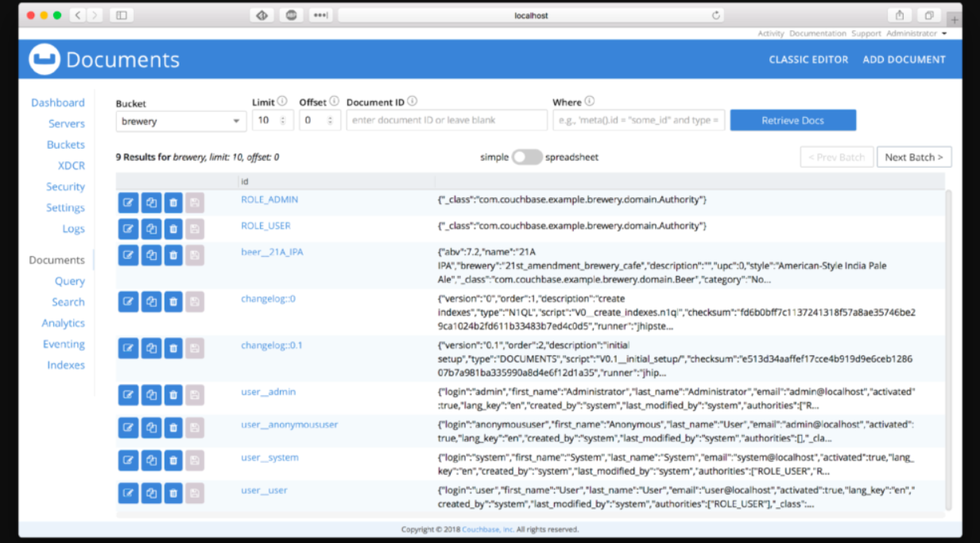The image size is (980, 543).
Task: Edit the changelog::0.1 document
Action: (128, 348)
